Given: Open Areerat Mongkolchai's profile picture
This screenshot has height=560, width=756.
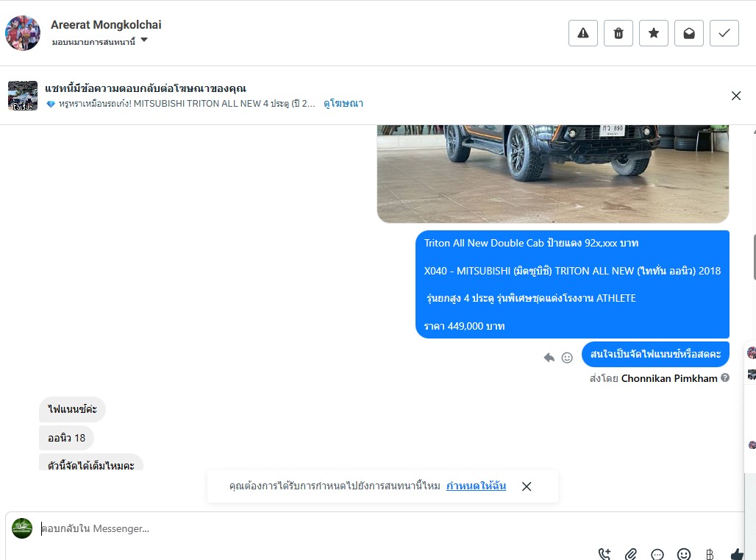Looking at the screenshot, I should [x=23, y=33].
